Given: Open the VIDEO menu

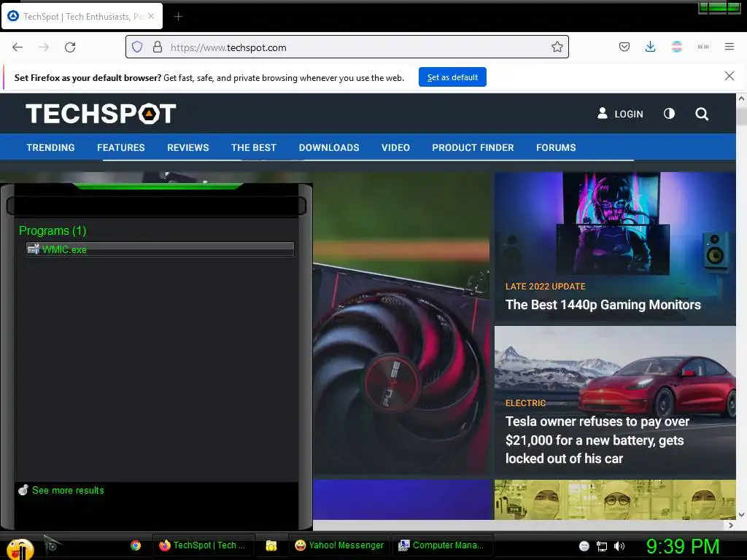Looking at the screenshot, I should pos(395,147).
